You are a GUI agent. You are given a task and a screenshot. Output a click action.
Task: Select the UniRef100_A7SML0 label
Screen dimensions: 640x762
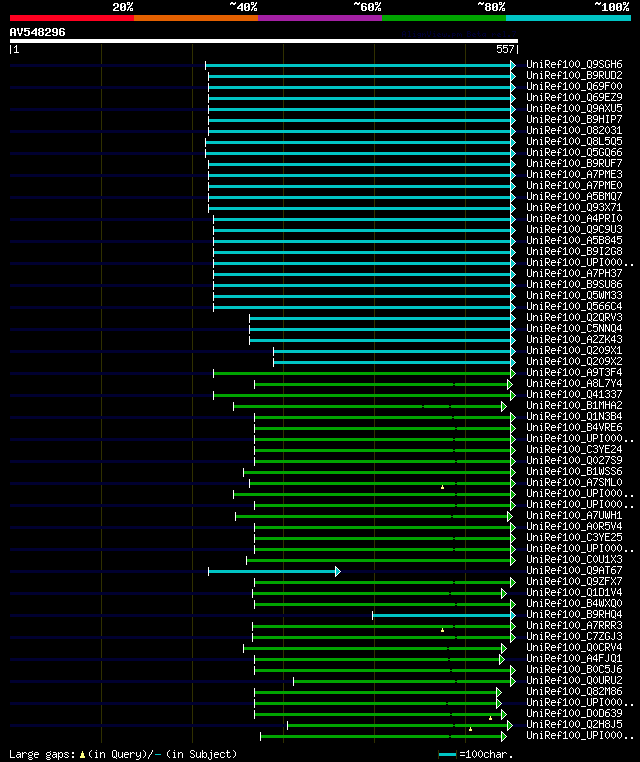click(x=574, y=482)
